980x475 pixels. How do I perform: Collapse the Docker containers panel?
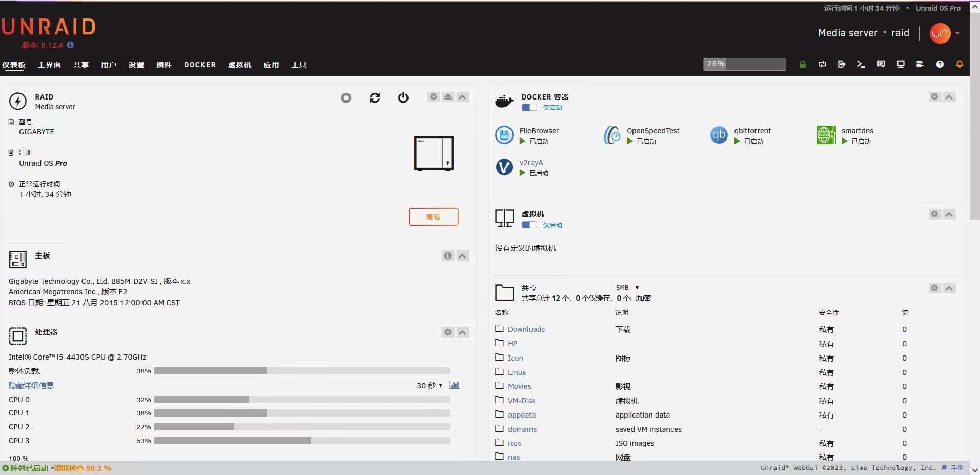(949, 97)
